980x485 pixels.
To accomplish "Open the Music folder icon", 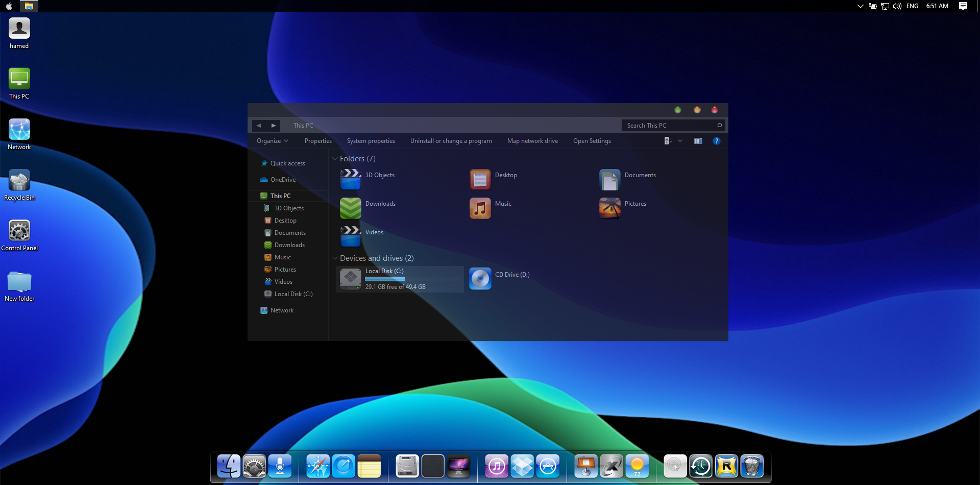I will pyautogui.click(x=480, y=208).
